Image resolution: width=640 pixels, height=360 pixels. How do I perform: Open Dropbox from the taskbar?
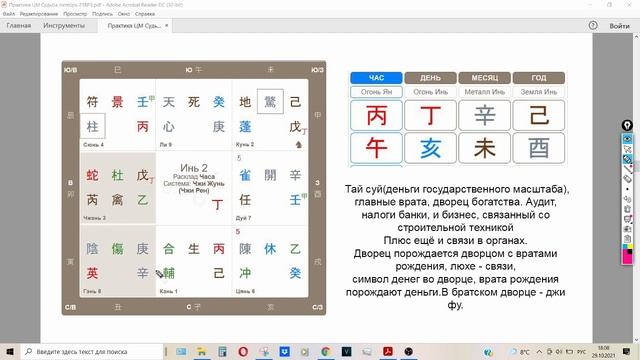284,351
